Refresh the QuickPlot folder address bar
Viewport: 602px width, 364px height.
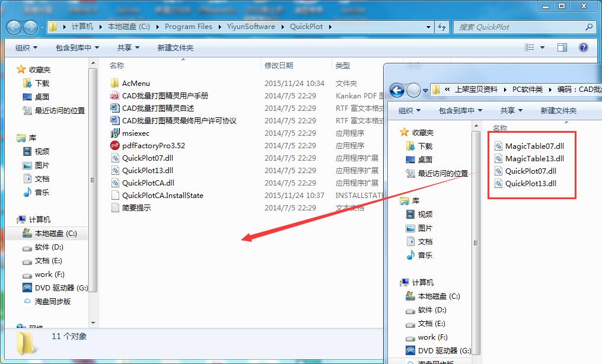coord(442,27)
